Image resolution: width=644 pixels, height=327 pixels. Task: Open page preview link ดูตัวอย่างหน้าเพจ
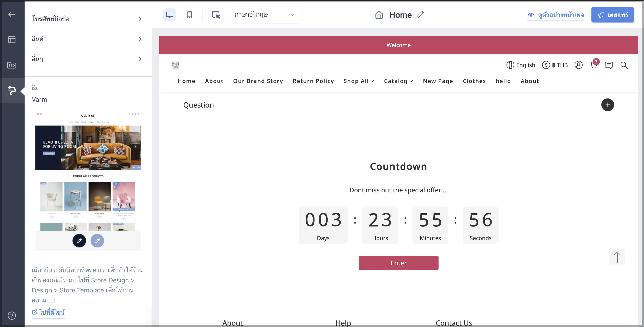(x=556, y=15)
